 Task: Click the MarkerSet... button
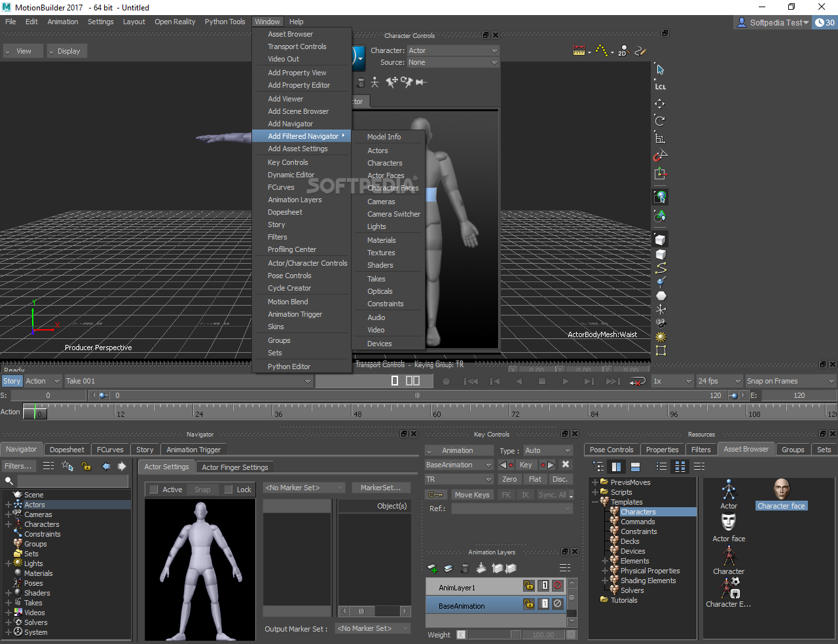(x=381, y=488)
